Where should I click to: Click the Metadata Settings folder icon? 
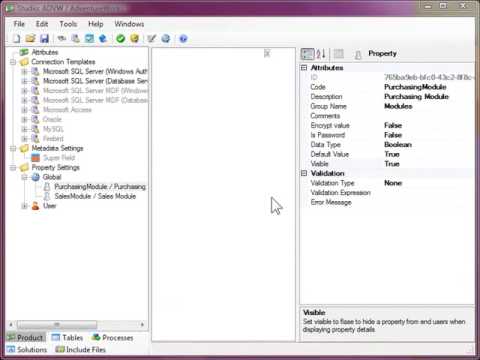(24, 148)
